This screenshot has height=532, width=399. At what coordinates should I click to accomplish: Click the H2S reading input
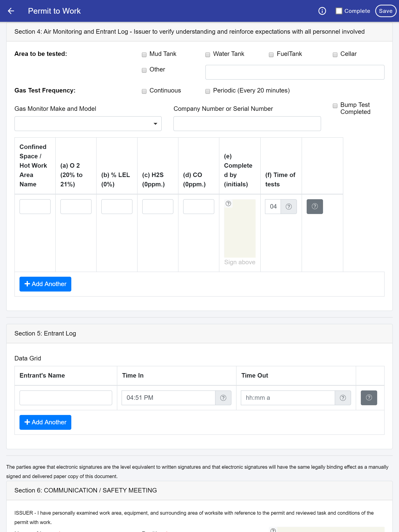pyautogui.click(x=158, y=206)
